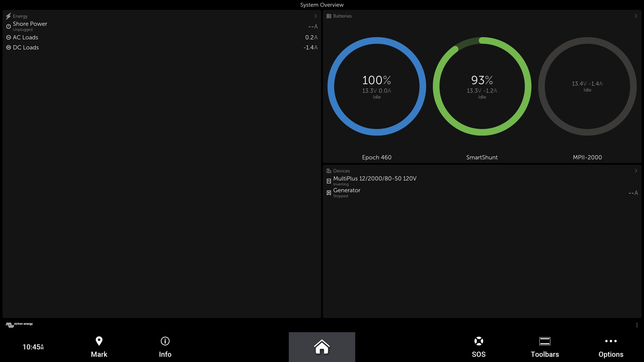
Task: Click the MultiPlus inverter icon
Action: click(329, 181)
